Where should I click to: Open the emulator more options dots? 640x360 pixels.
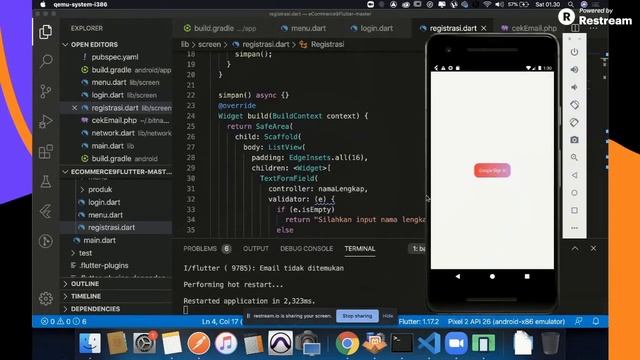tap(574, 228)
